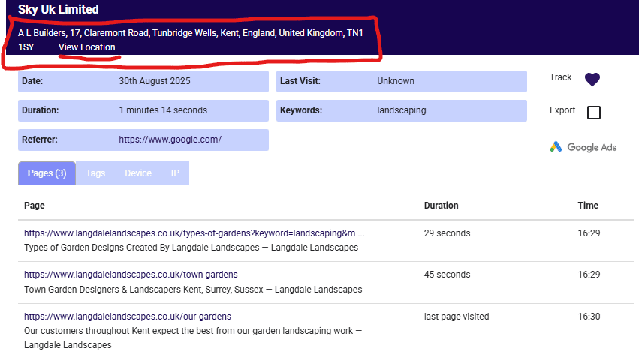639x364 pixels.
Task: Tick the Export checkbox
Action: coord(593,113)
